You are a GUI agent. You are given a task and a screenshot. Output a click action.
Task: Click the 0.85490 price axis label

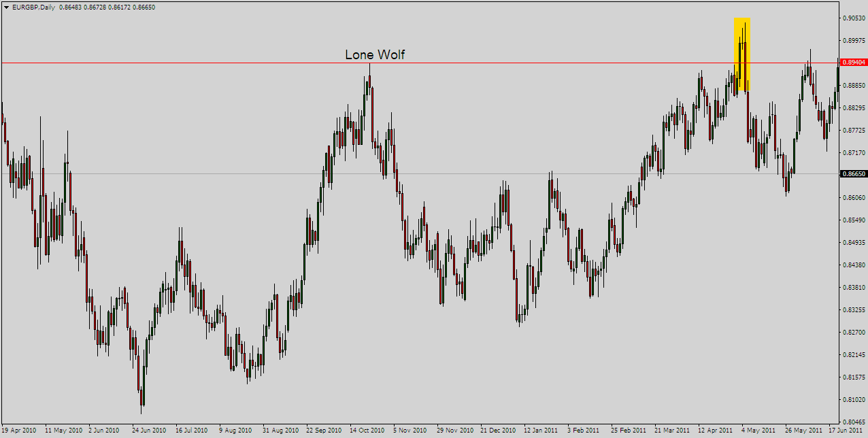click(855, 220)
